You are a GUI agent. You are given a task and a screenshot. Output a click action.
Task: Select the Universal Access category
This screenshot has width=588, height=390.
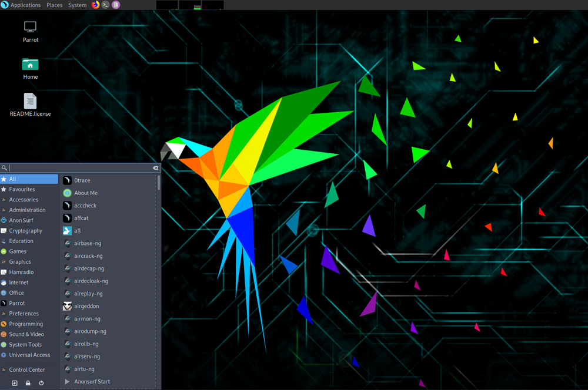pyautogui.click(x=29, y=355)
